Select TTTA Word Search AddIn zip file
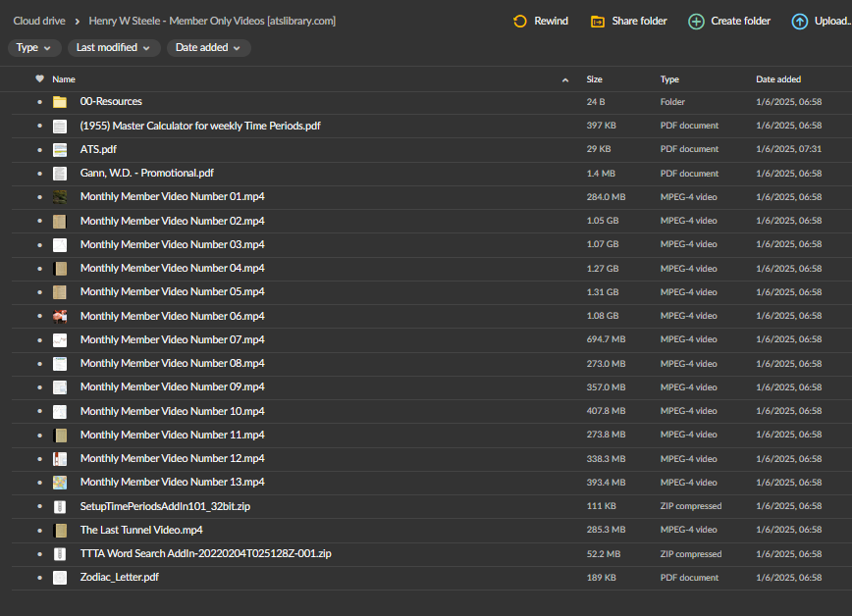This screenshot has width=852, height=616. [x=205, y=554]
